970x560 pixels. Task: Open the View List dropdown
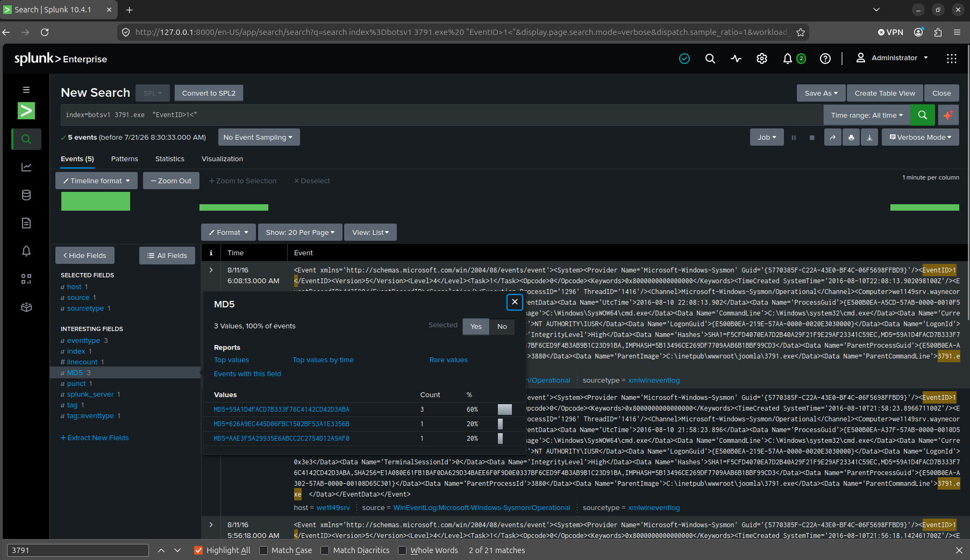[x=370, y=233]
